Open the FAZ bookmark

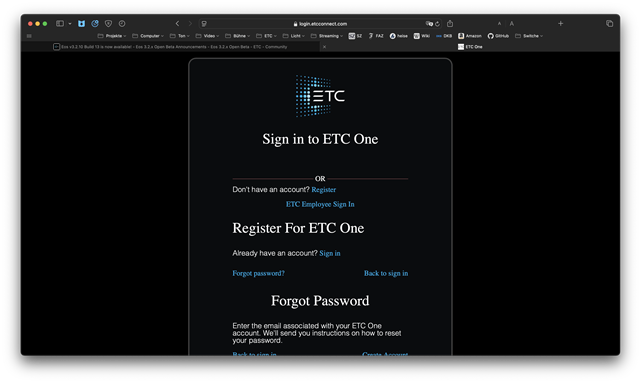pos(376,36)
